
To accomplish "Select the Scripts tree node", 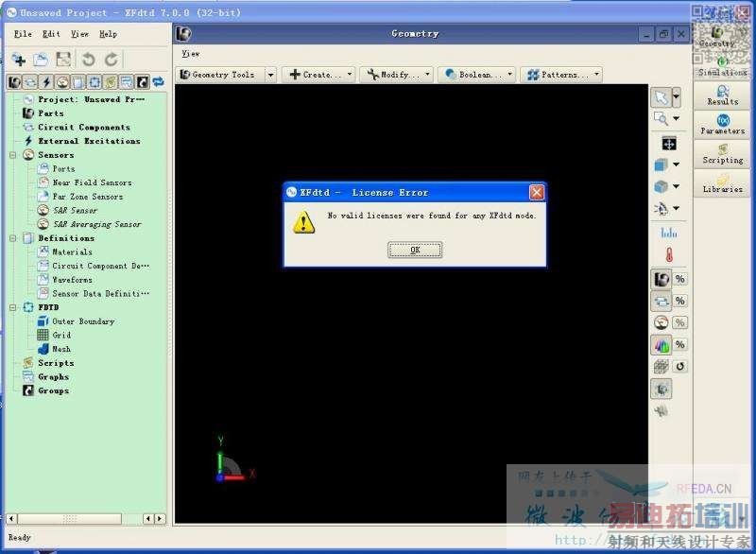I will pos(56,363).
